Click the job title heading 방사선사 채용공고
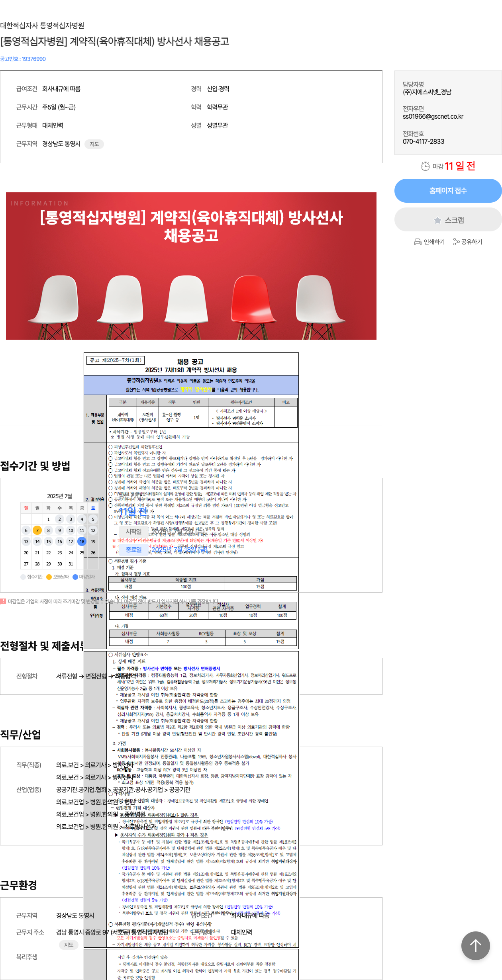502x980 pixels. (x=115, y=41)
